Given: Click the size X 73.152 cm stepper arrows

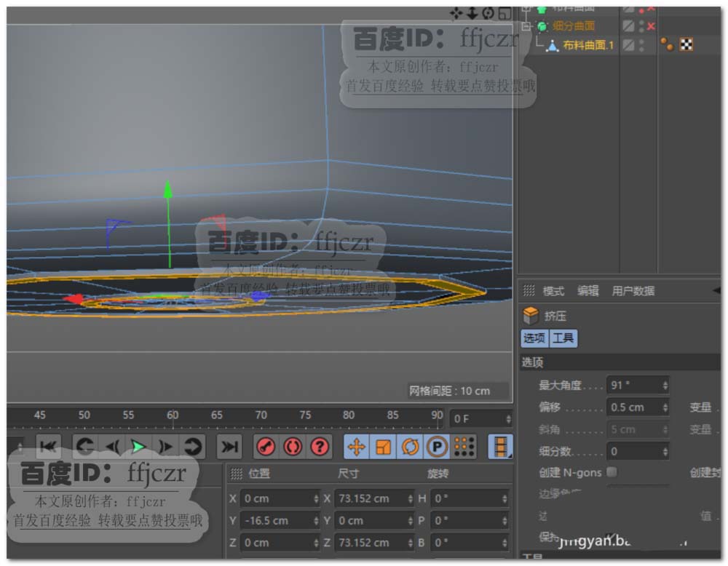Looking at the screenshot, I should pos(411,499).
